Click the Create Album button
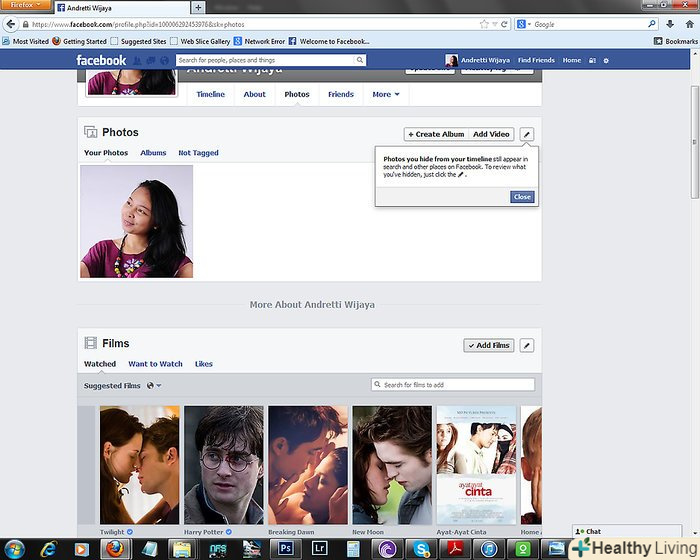 click(x=436, y=134)
